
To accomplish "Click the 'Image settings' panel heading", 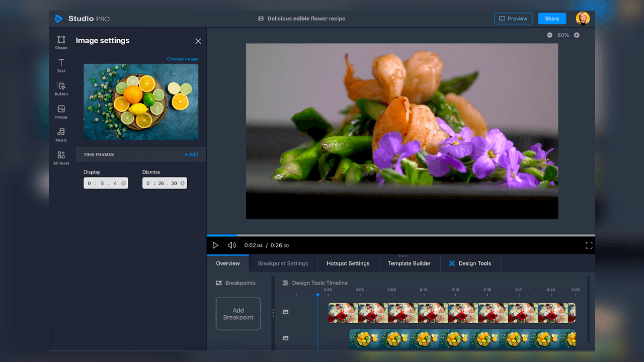I will coord(103,41).
